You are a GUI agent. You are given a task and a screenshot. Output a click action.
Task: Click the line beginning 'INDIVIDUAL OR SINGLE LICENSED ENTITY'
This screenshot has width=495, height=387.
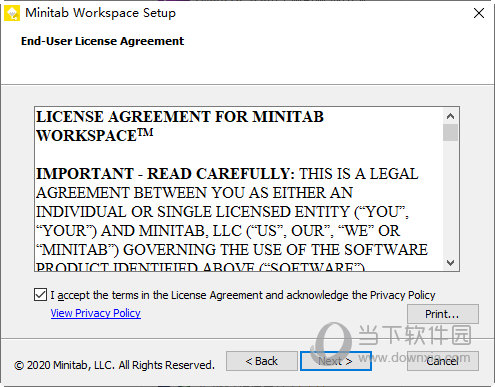[x=222, y=212]
